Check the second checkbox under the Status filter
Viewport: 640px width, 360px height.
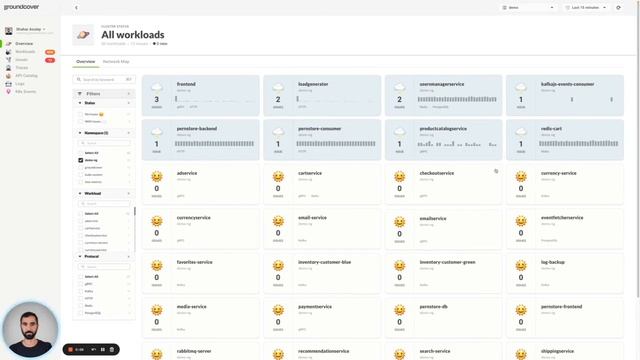[80, 122]
